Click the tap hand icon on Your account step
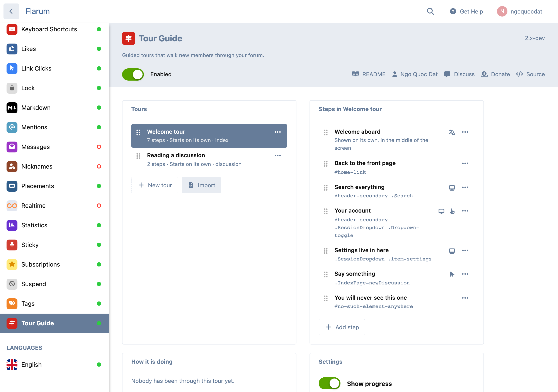 (452, 211)
